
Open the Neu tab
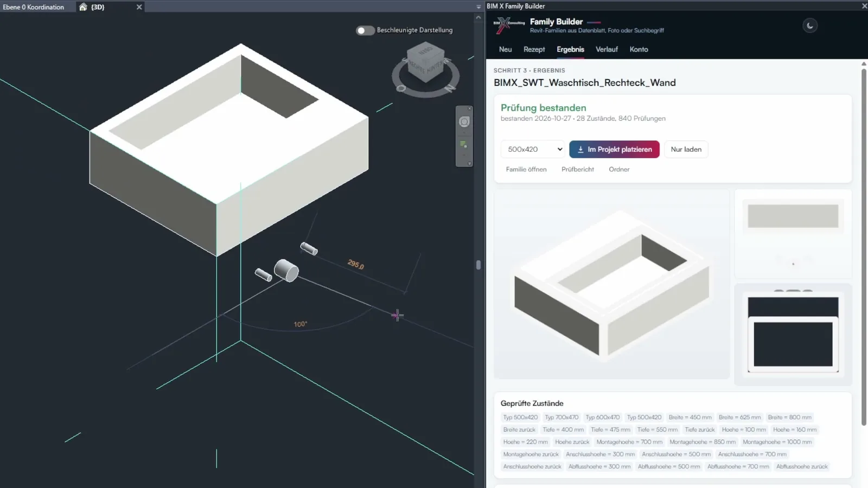point(505,49)
